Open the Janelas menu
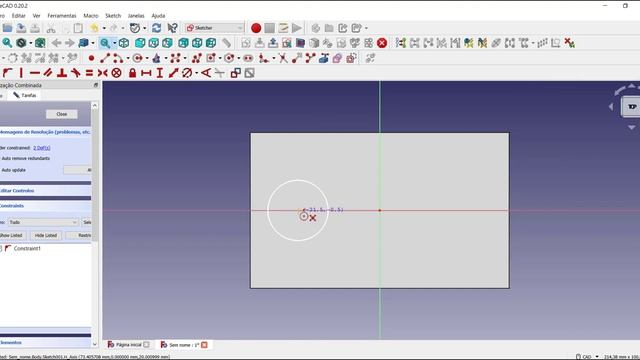Screen dimensions: 640x360 tap(136, 16)
